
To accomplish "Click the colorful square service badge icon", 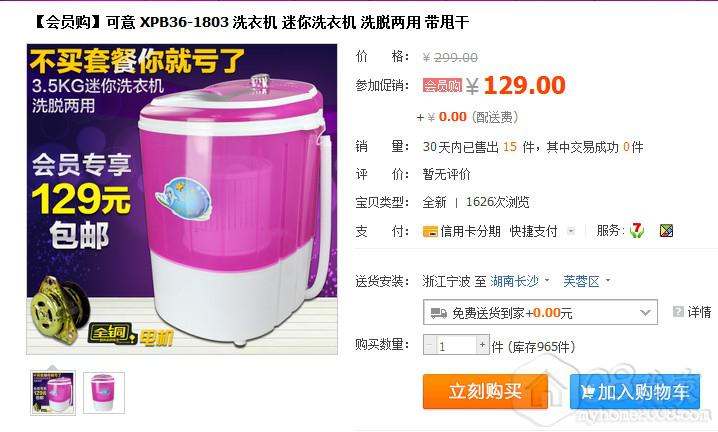I will pos(666,230).
